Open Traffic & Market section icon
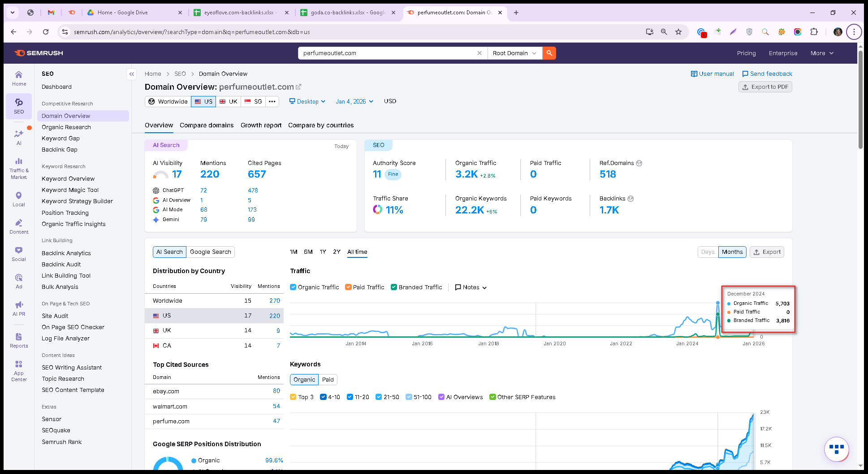The width and height of the screenshot is (868, 474). [x=19, y=168]
